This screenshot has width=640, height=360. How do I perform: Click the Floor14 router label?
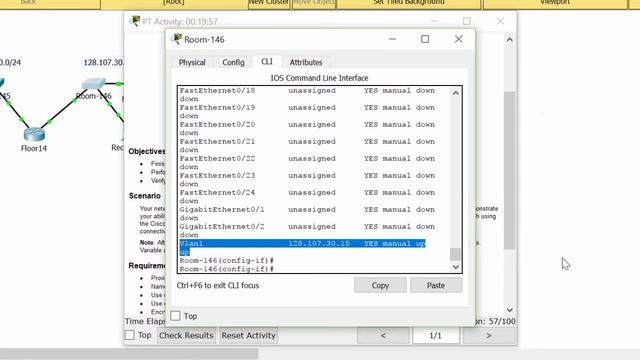[x=34, y=149]
